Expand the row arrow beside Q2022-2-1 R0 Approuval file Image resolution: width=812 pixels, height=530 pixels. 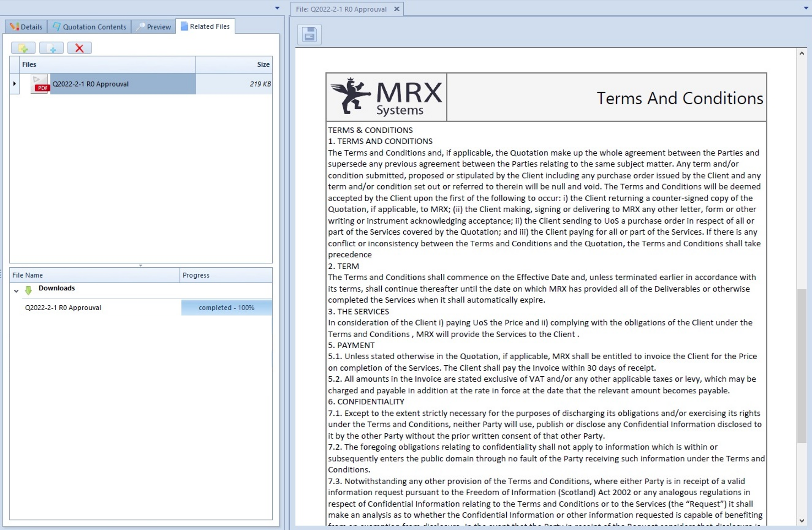[x=14, y=84]
